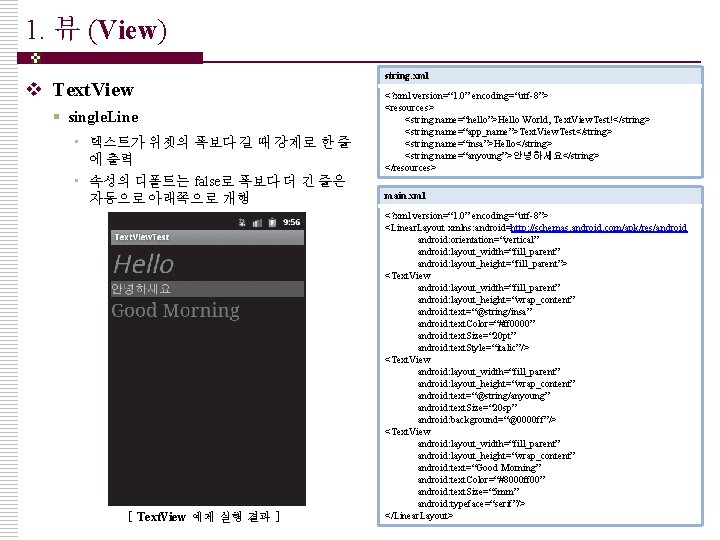Click the android:typeface="serif" line
720x540 pixels.
tap(471, 504)
